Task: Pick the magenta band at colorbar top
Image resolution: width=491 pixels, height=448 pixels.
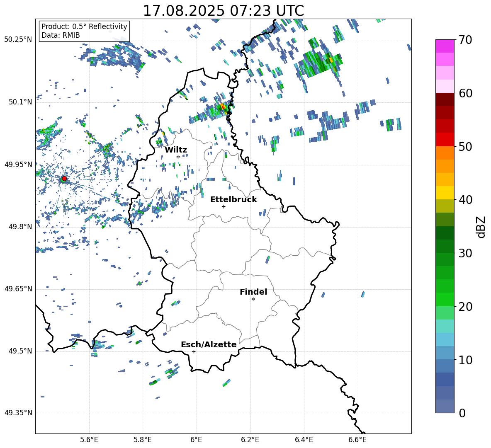Action: click(x=445, y=46)
